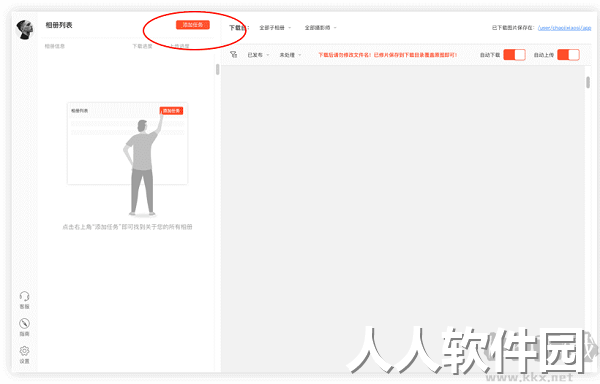
Task: Click the download area right scrollbar
Action: pos(588,82)
